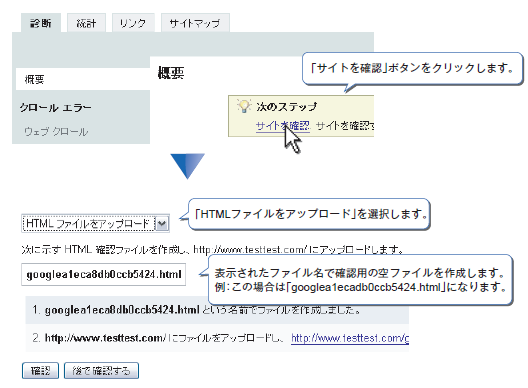Click the dropdown arrow of the verification method box
This screenshot has width=528, height=388.
pyautogui.click(x=162, y=223)
